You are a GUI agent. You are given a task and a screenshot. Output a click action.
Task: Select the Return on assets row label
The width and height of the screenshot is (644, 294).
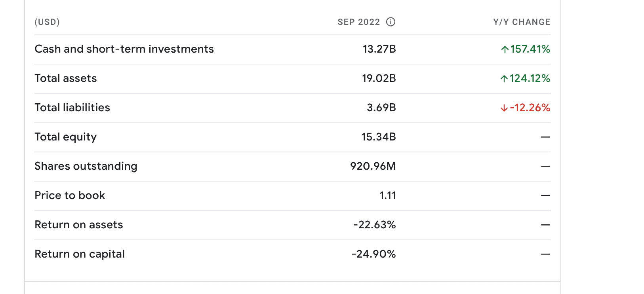pyautogui.click(x=79, y=225)
